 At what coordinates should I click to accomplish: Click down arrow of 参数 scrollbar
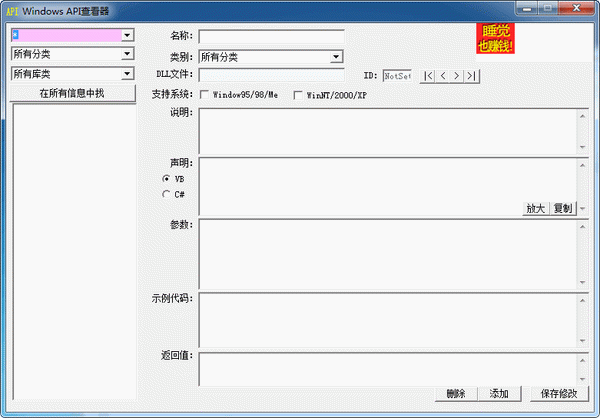point(582,282)
